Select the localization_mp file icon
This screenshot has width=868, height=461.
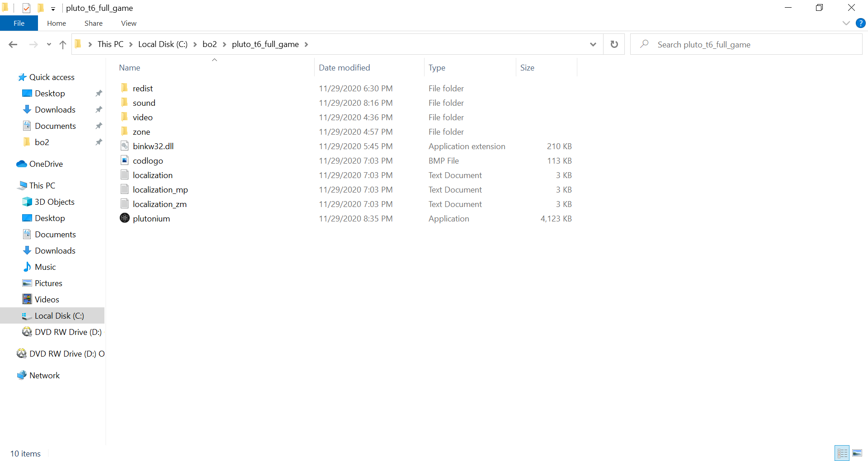click(x=125, y=189)
